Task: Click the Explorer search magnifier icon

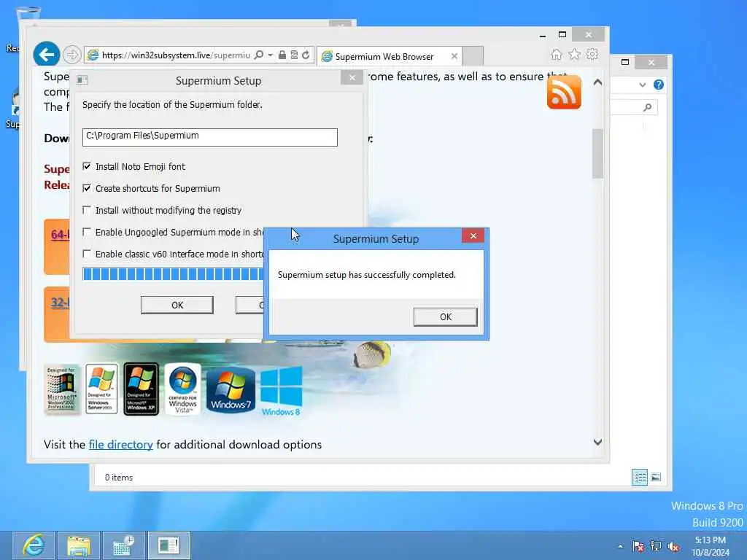Action: (x=647, y=108)
